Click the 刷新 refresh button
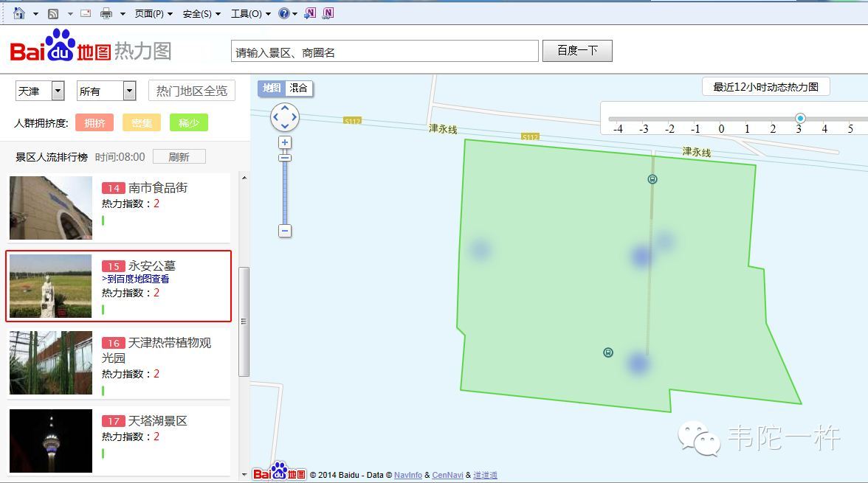 pos(179,157)
